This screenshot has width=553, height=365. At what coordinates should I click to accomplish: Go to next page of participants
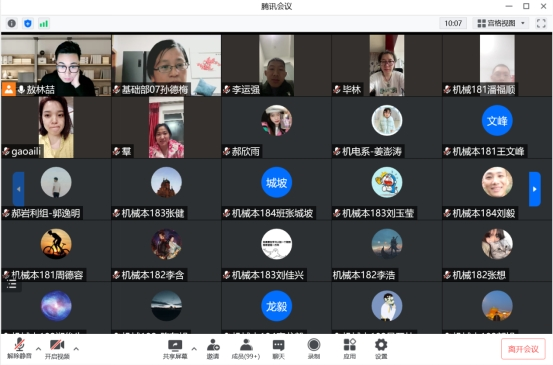coord(535,189)
